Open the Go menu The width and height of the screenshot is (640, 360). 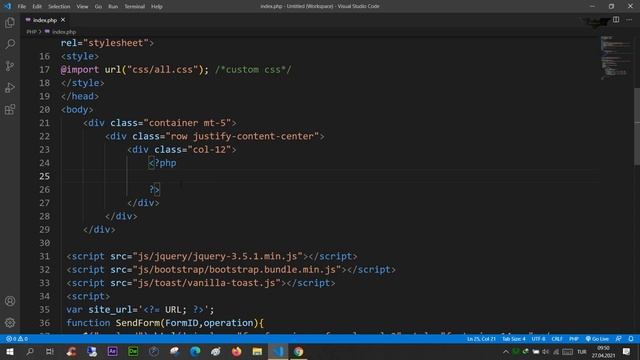[x=98, y=7]
